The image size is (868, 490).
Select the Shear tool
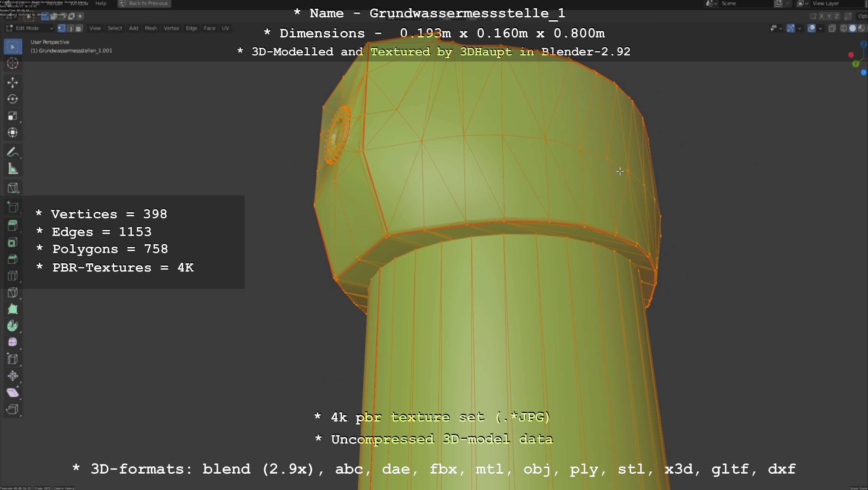click(13, 392)
